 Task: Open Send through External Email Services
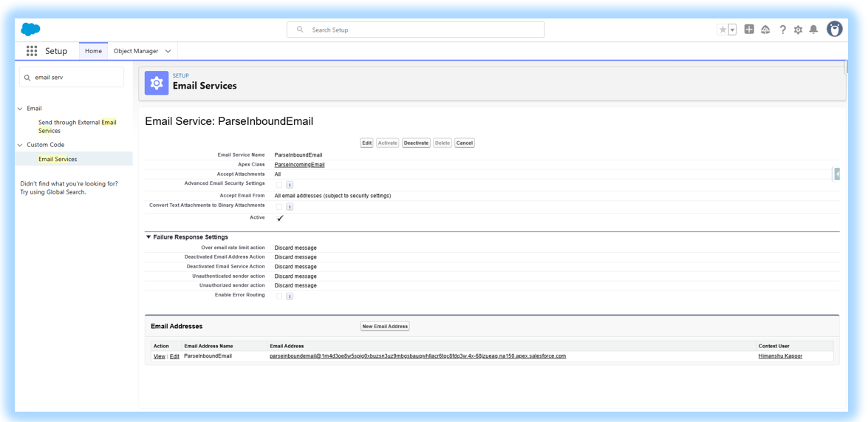tap(77, 126)
